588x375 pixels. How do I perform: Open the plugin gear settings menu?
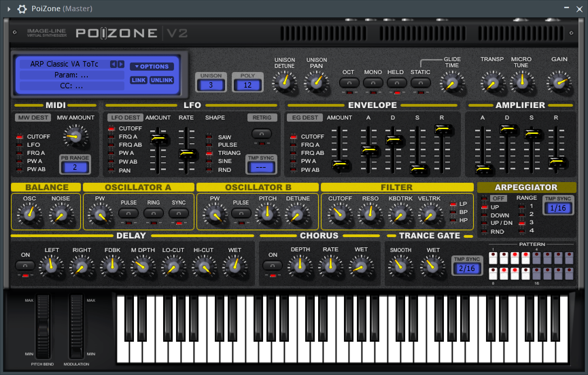pyautogui.click(x=22, y=9)
